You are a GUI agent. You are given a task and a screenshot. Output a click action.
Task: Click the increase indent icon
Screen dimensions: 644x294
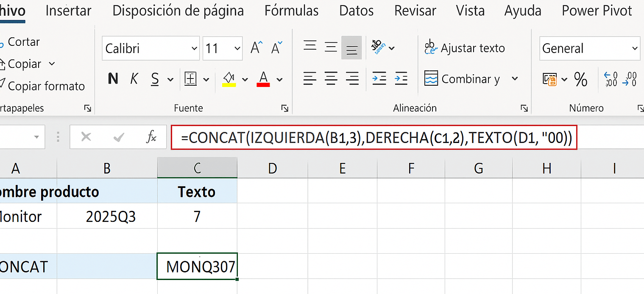(401, 78)
